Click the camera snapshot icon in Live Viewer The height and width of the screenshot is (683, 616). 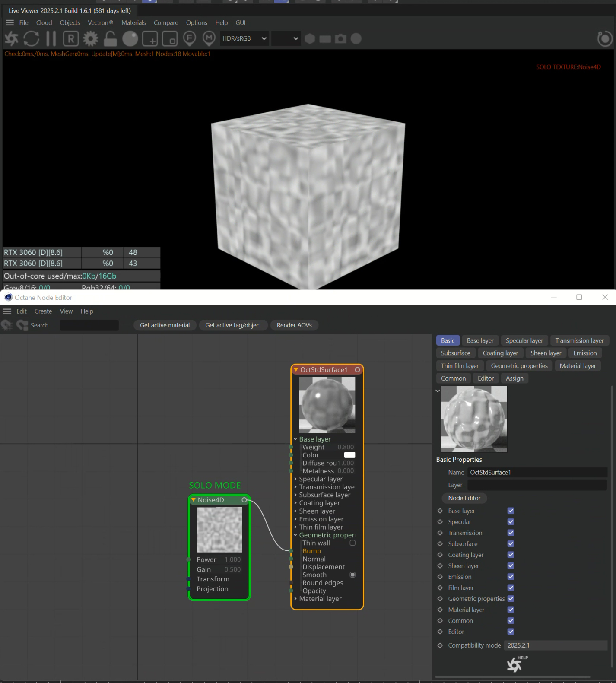pos(340,39)
